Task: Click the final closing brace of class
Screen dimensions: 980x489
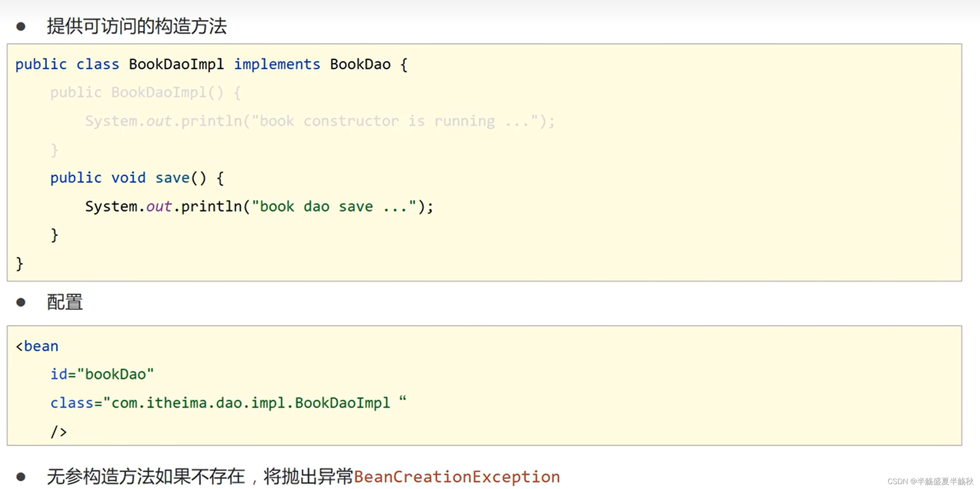Action: tap(20, 264)
